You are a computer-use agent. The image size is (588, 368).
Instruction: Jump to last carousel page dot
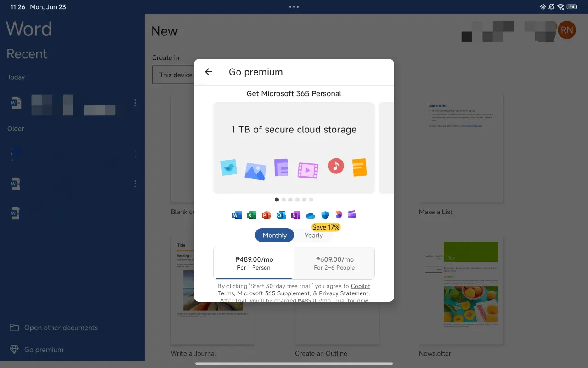pos(311,200)
